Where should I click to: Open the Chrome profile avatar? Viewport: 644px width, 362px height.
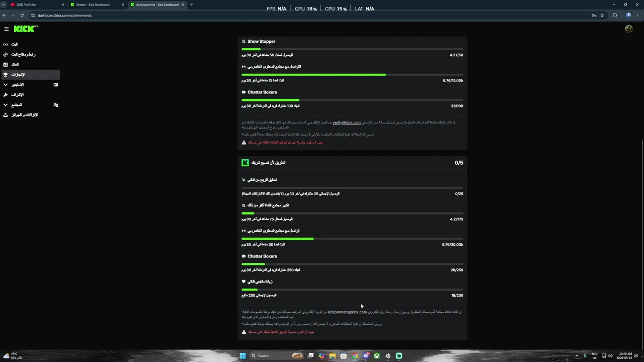(628, 15)
